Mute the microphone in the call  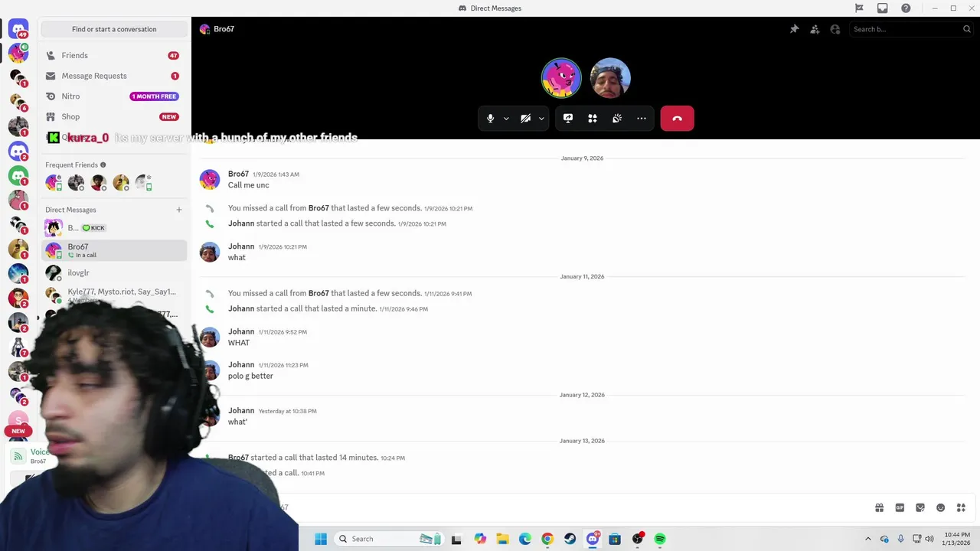490,119
